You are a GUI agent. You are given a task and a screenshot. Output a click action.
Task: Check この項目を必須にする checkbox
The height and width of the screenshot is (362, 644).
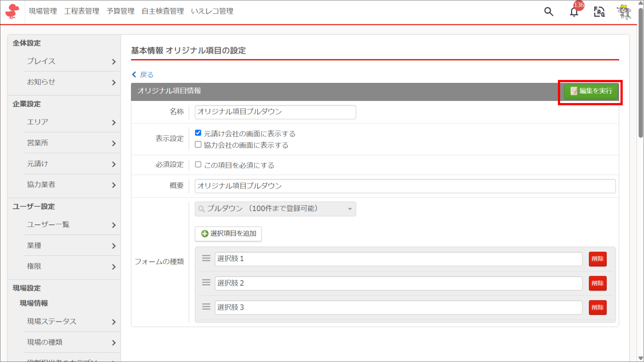pos(198,165)
